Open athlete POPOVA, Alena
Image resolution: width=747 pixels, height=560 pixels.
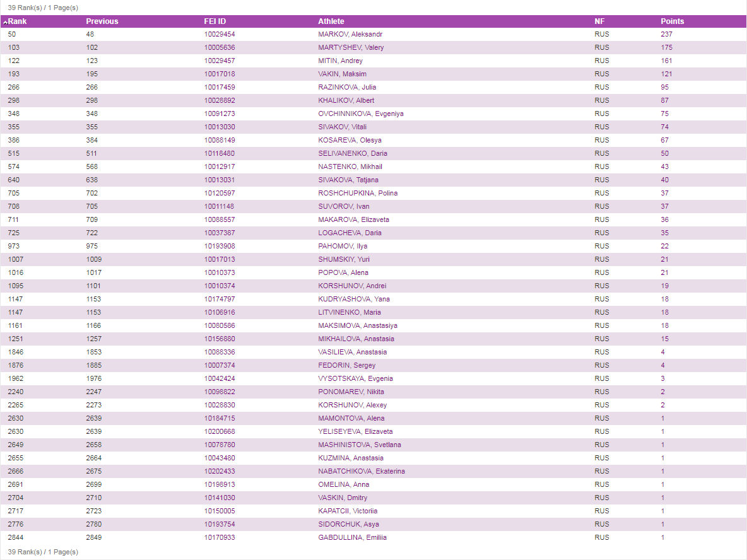[x=343, y=273]
